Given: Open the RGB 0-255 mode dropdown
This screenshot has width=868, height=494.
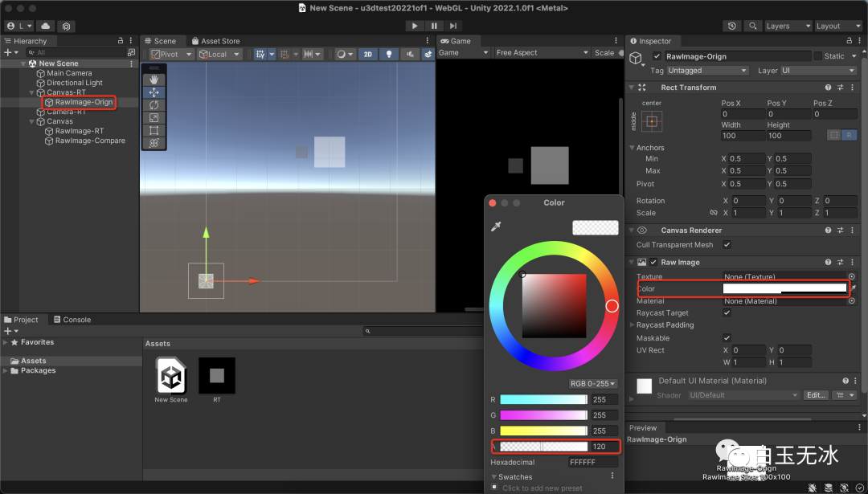Looking at the screenshot, I should click(x=592, y=383).
